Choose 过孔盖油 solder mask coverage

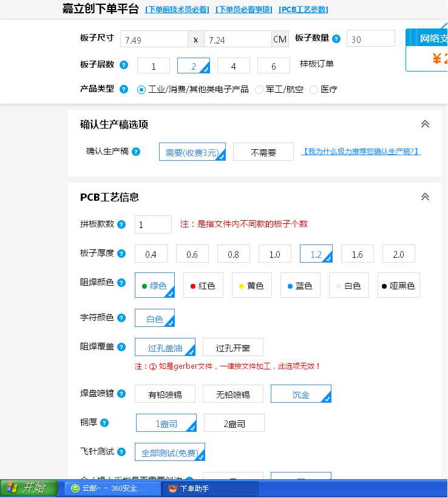[x=165, y=347]
